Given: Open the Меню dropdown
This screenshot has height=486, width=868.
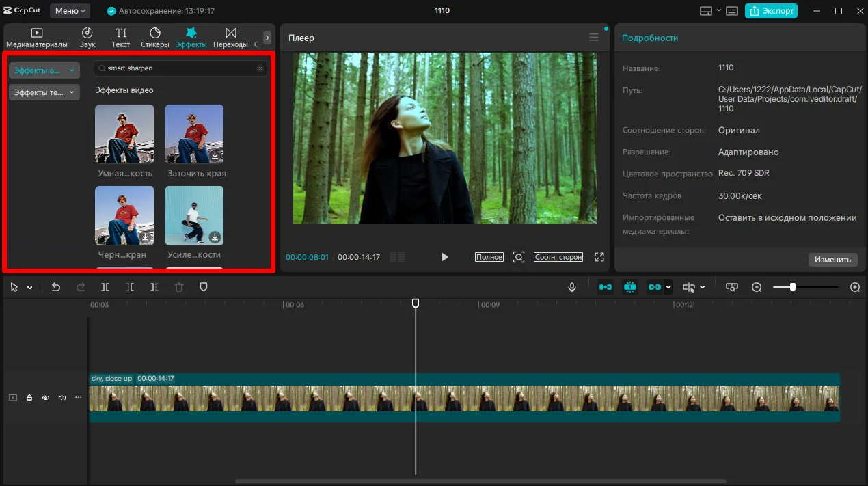Looking at the screenshot, I should coord(70,11).
